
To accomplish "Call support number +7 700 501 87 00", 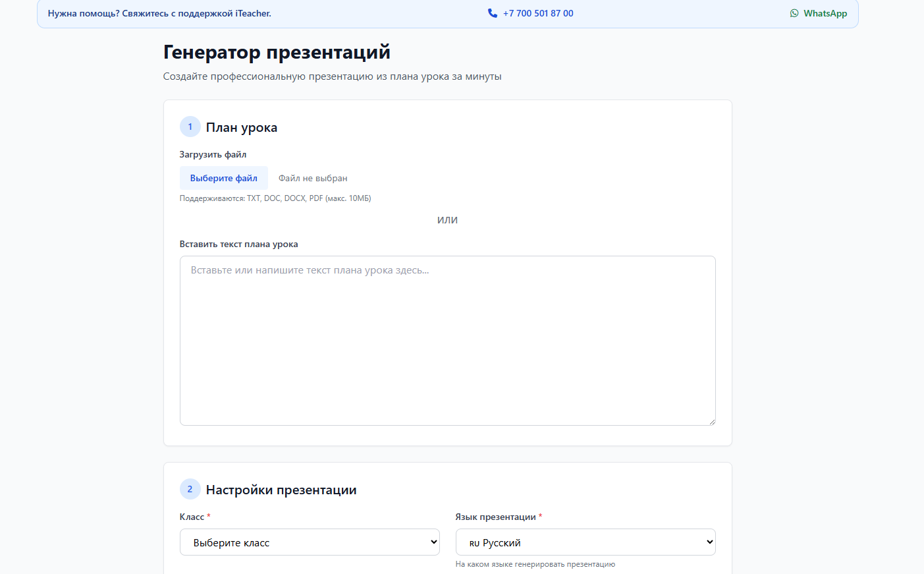I will (x=537, y=13).
